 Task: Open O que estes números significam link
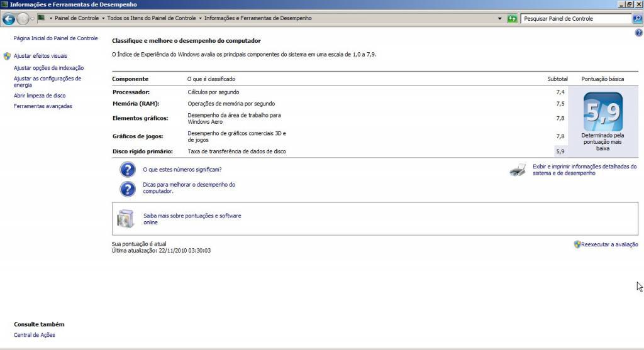[x=182, y=170]
